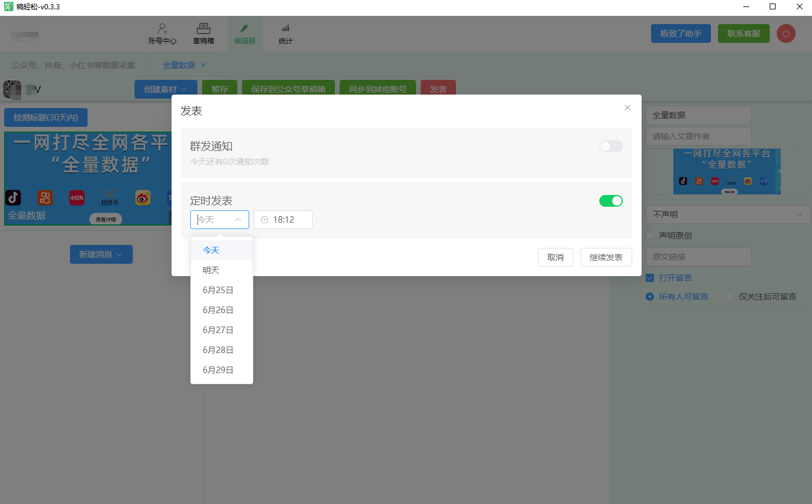Screen dimensions: 812x504
Task: Open the 草稿箱 drafts box icon
Action: (203, 28)
